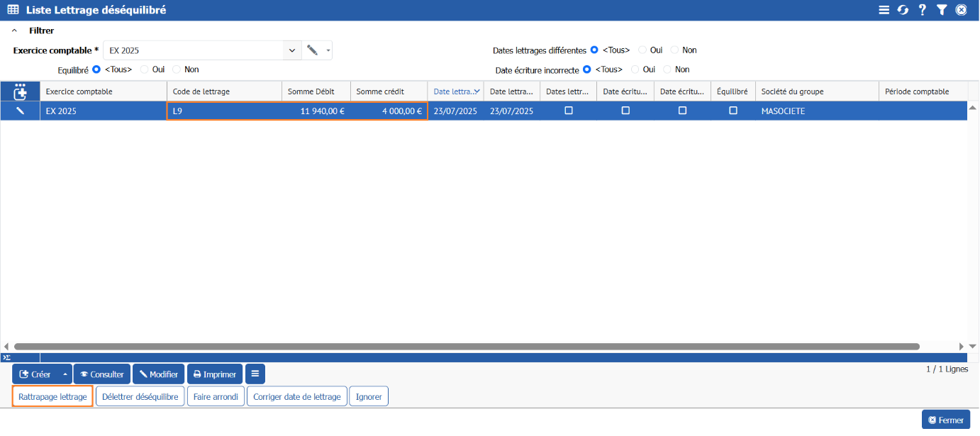Select 'Non' for Dates lettrages différentes
The height and width of the screenshot is (436, 980).
(675, 50)
